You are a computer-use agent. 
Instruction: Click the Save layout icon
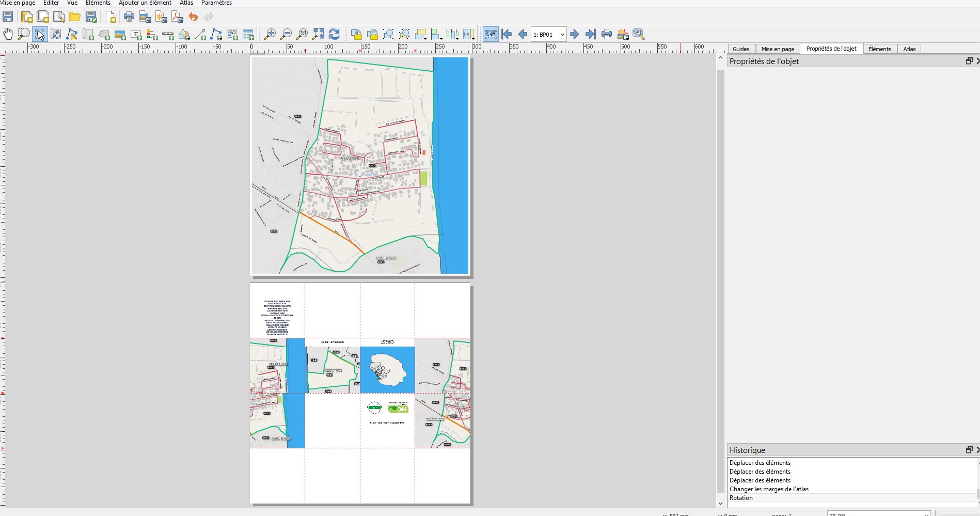[x=8, y=17]
